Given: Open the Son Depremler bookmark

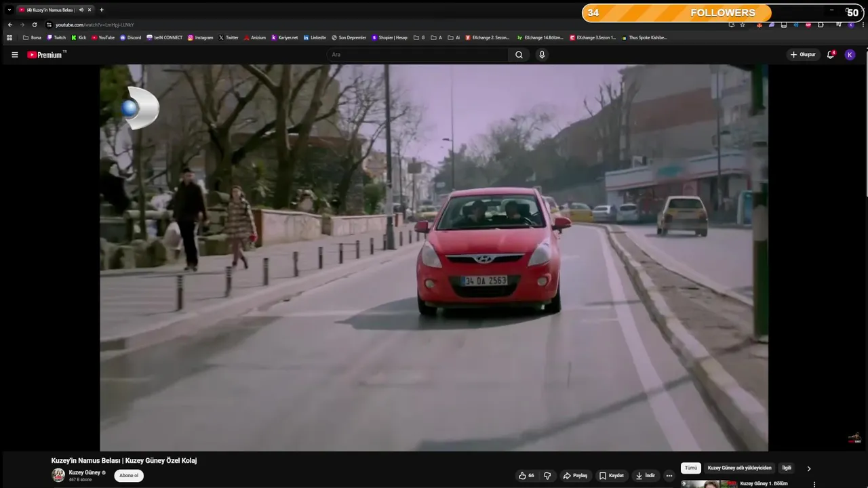Looking at the screenshot, I should click(349, 38).
